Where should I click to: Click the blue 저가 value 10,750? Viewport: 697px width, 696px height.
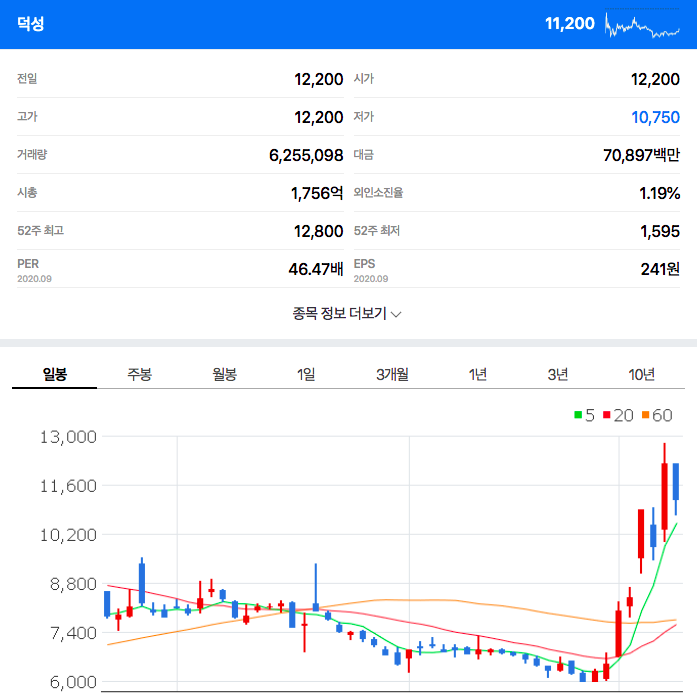point(655,117)
